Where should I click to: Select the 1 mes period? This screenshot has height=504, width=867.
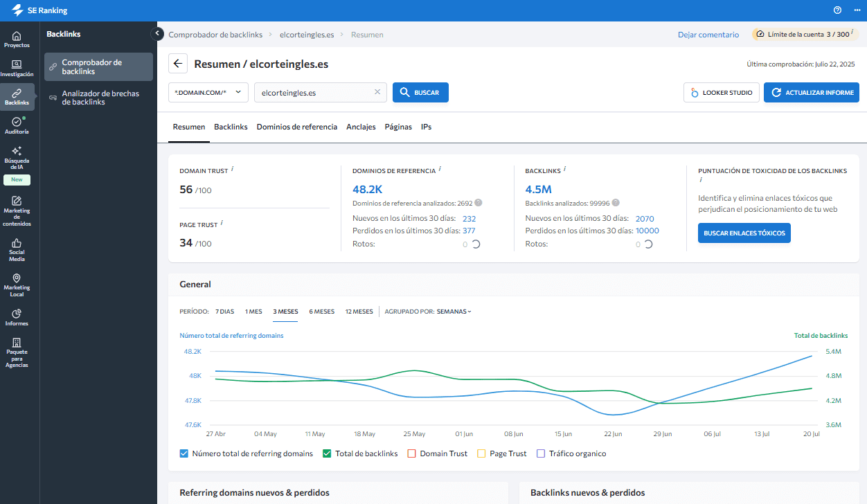pos(253,312)
